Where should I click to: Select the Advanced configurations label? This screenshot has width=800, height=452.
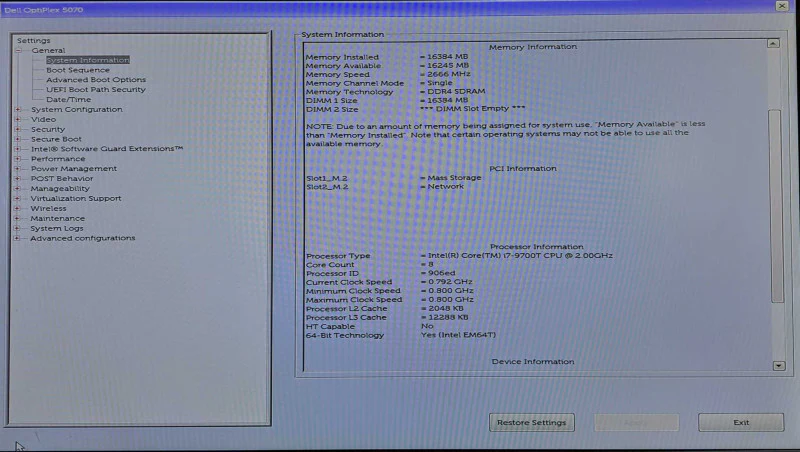click(83, 238)
